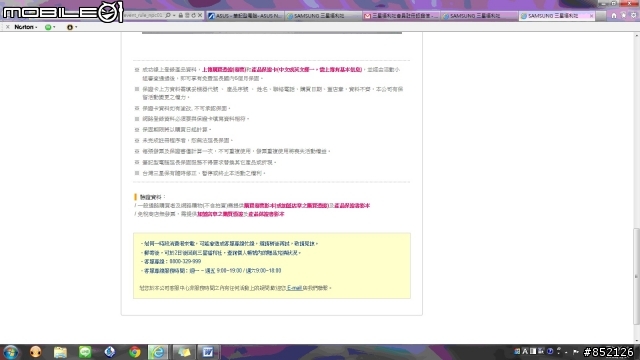Image resolution: width=640 pixels, height=360 pixels.
Task: Switch to the ASUS notebook tab
Action: click(245, 16)
